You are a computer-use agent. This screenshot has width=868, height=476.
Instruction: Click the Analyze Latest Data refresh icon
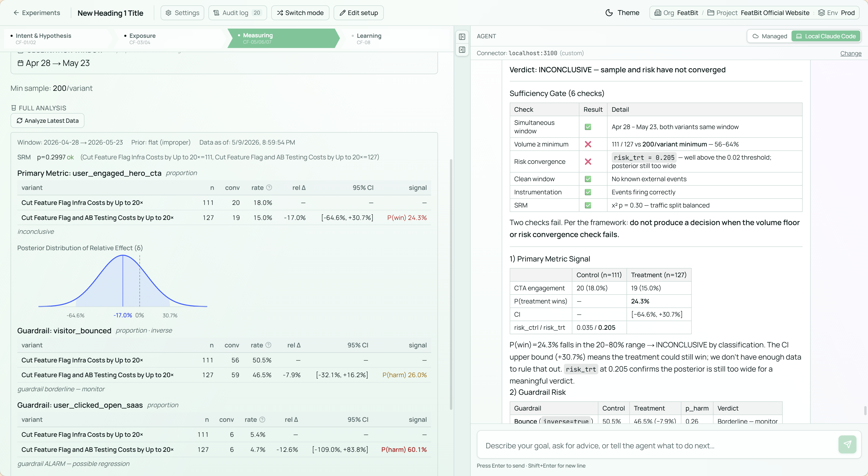19,120
